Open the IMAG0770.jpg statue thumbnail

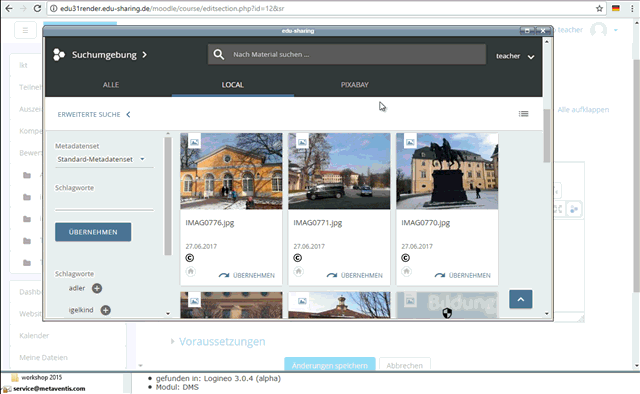pos(447,171)
